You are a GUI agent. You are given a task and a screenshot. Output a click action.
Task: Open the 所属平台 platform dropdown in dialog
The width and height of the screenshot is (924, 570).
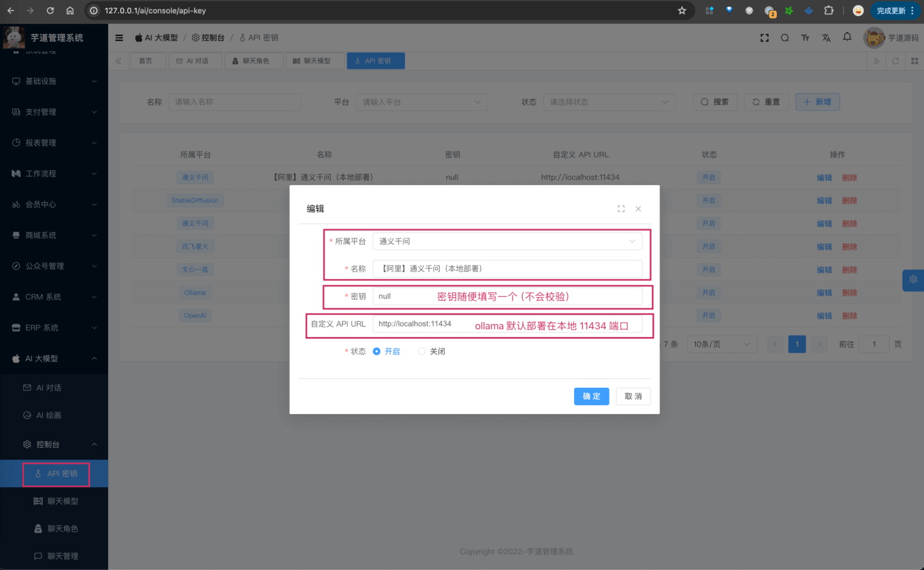507,241
